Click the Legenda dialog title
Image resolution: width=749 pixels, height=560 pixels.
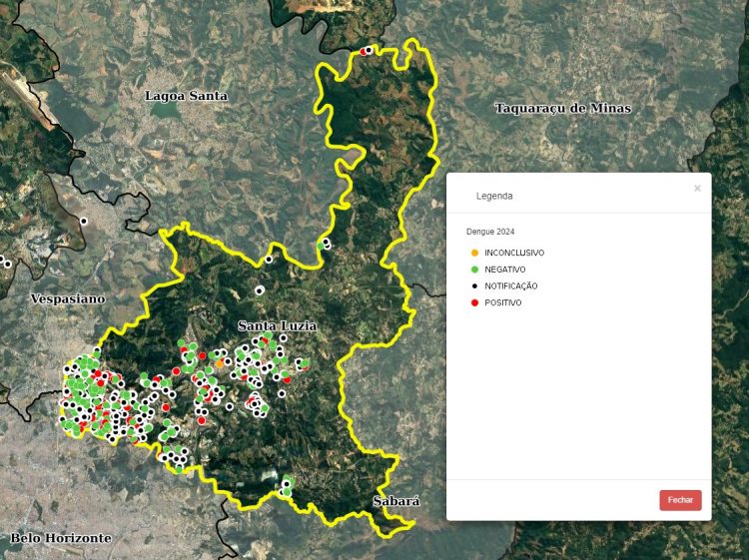494,196
